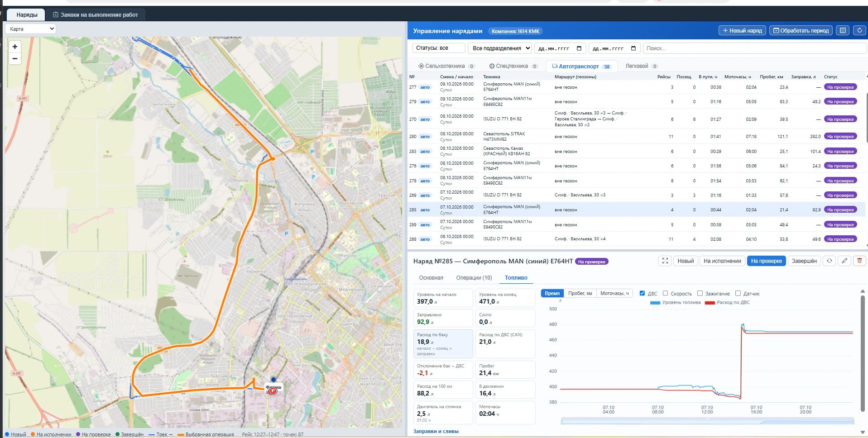Click the Обработать период button
This screenshot has width=868, height=438.
pyautogui.click(x=801, y=30)
